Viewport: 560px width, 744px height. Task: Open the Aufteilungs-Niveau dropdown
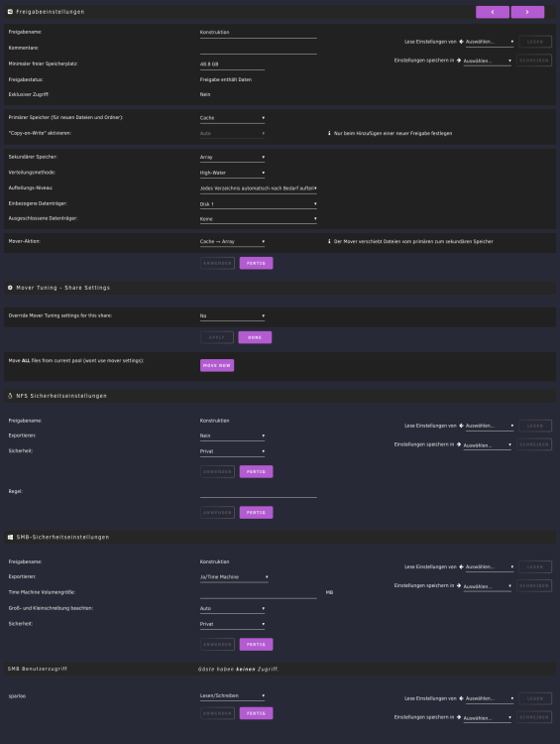tap(258, 188)
